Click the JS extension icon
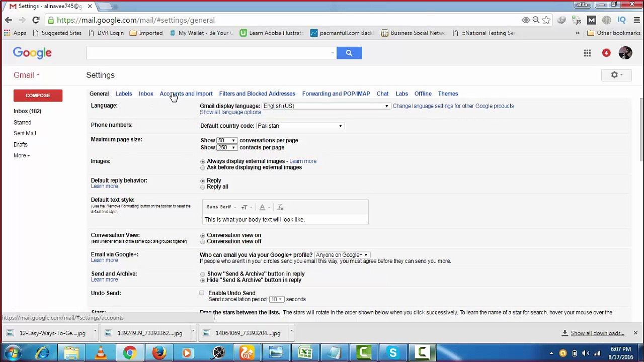Screen dimensions: 644x362 click(x=577, y=20)
